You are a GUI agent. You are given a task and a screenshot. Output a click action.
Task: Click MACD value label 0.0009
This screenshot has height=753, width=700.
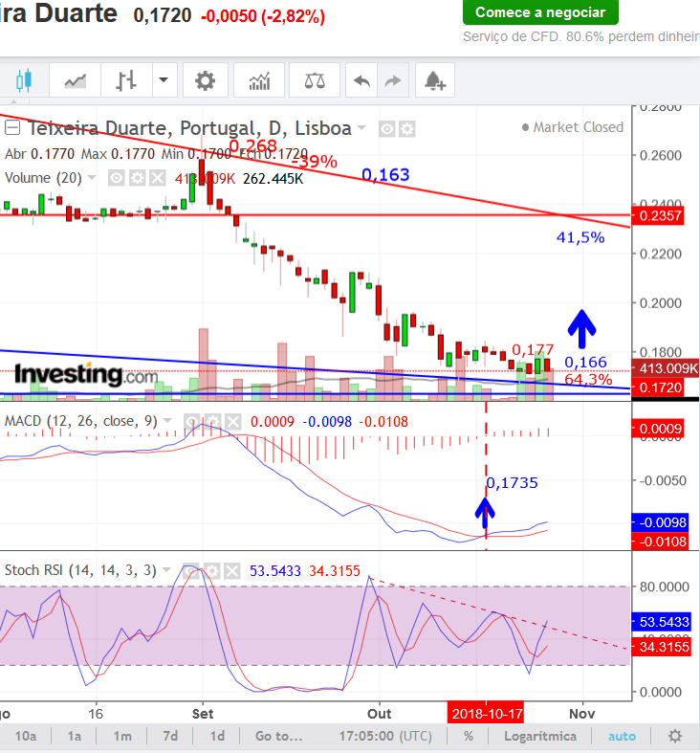tap(658, 429)
